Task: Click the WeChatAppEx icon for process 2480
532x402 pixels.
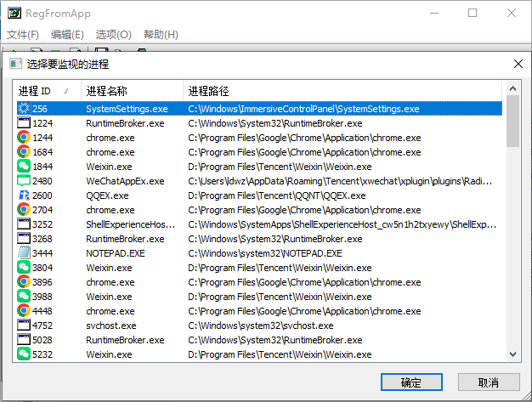Action: [24, 181]
